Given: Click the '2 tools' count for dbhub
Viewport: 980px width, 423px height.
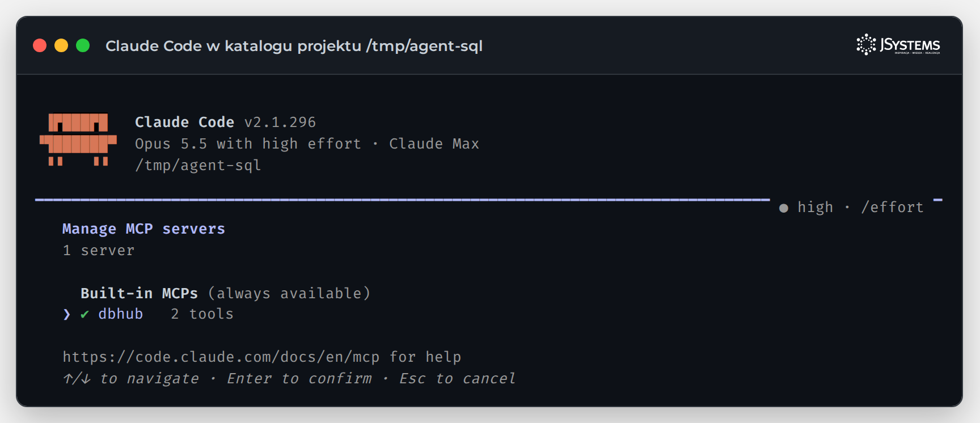Looking at the screenshot, I should pos(202,314).
